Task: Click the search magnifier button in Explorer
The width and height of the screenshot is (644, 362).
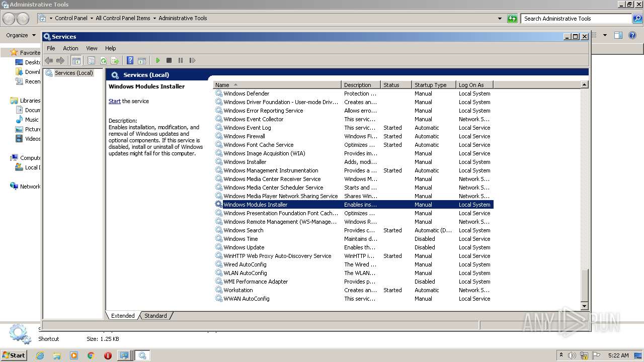Action: tap(637, 19)
